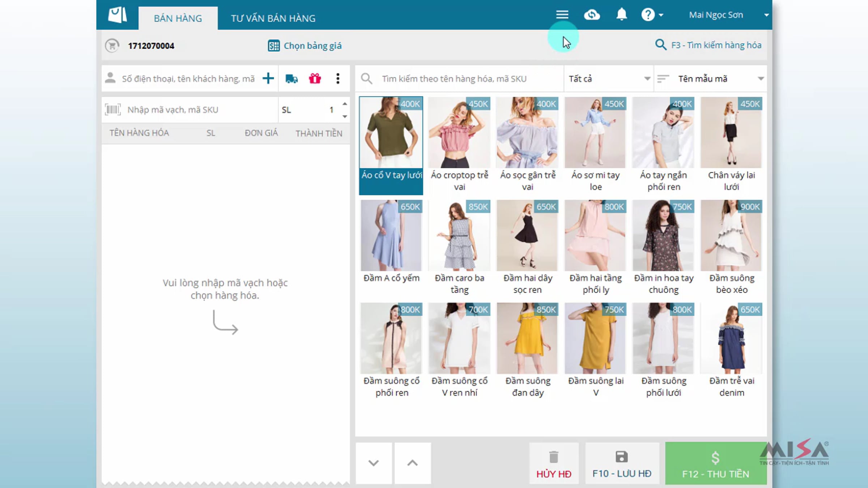Switch to TƯ VẤN BÁN HÀNG tab
868x488 pixels.
pos(273,18)
